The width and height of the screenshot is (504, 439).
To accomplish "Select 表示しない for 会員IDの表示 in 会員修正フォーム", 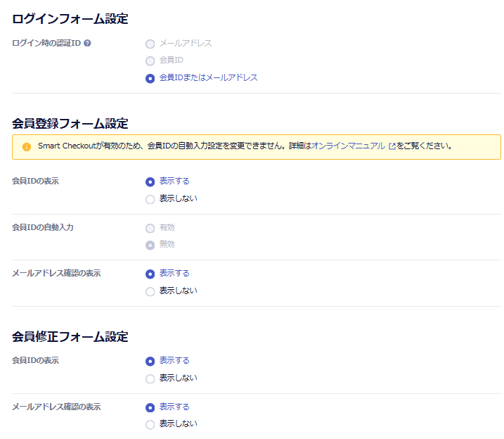I will click(150, 379).
